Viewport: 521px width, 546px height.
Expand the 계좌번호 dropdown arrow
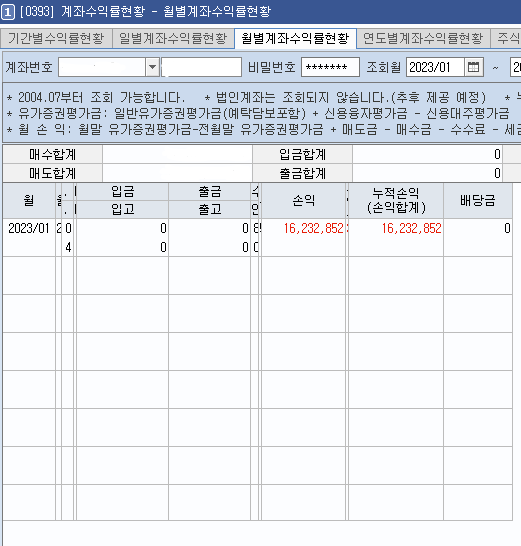click(152, 67)
